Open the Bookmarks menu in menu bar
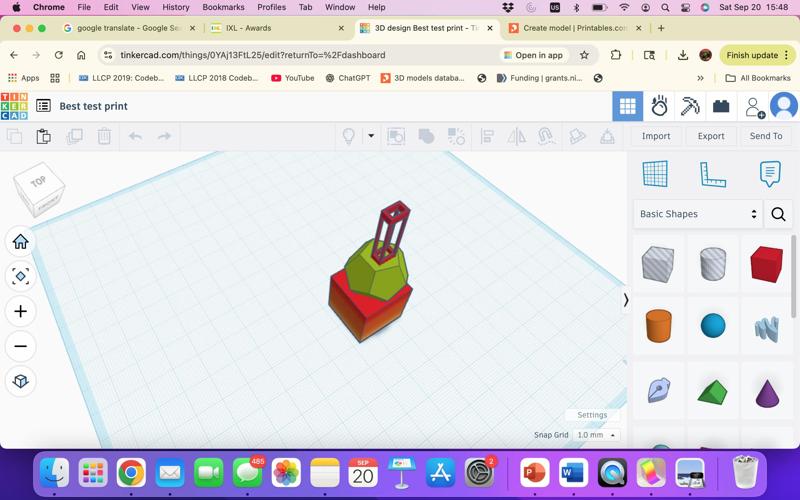 pos(223,7)
